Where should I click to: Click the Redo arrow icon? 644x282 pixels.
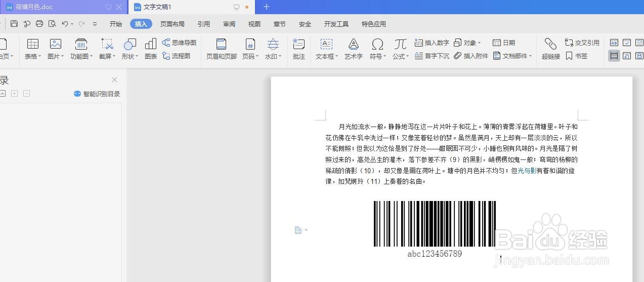pyautogui.click(x=81, y=24)
